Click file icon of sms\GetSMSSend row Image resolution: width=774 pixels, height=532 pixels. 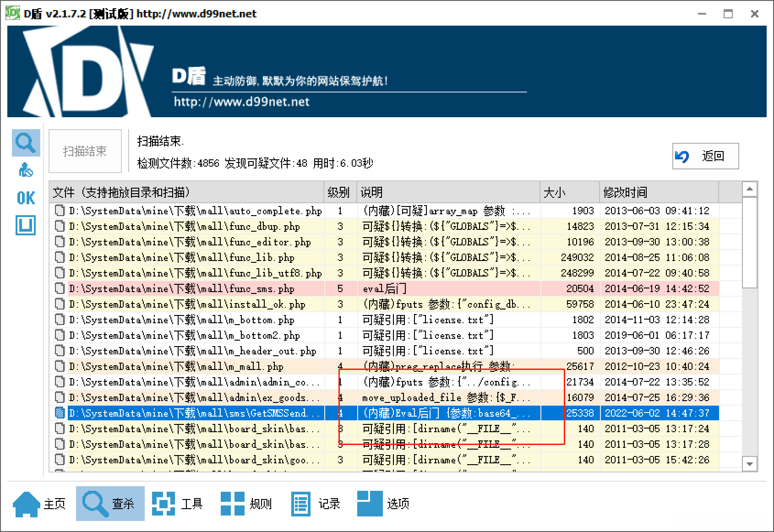coord(60,413)
